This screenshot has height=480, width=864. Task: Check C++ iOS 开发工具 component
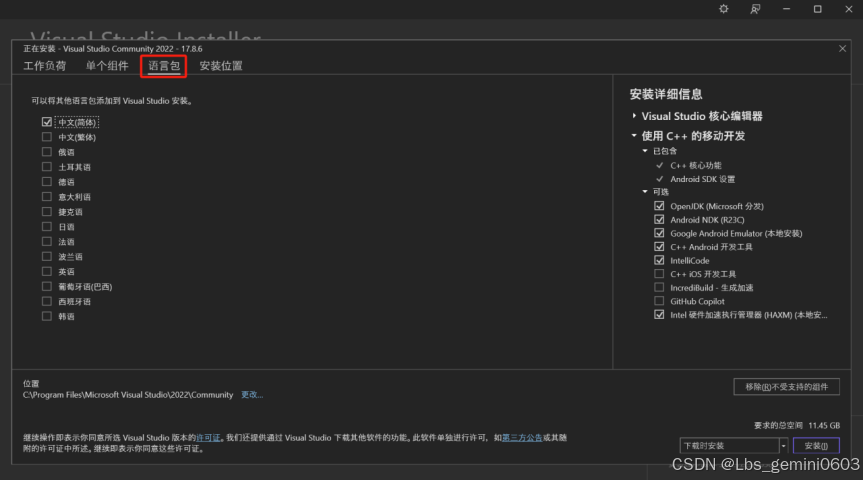659,273
